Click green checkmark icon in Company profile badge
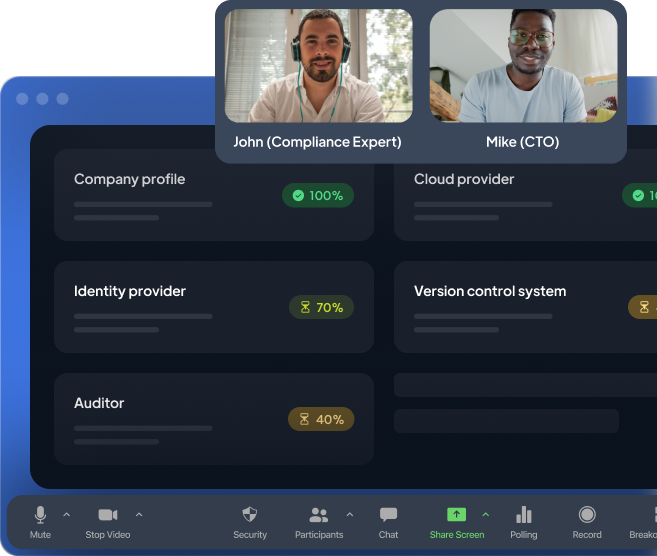 [298, 195]
